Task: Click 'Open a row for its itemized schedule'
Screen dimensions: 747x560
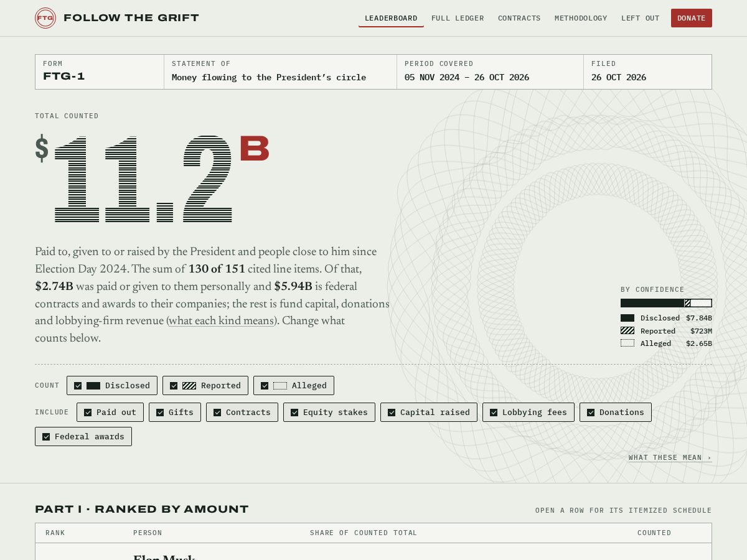Action: (x=623, y=510)
